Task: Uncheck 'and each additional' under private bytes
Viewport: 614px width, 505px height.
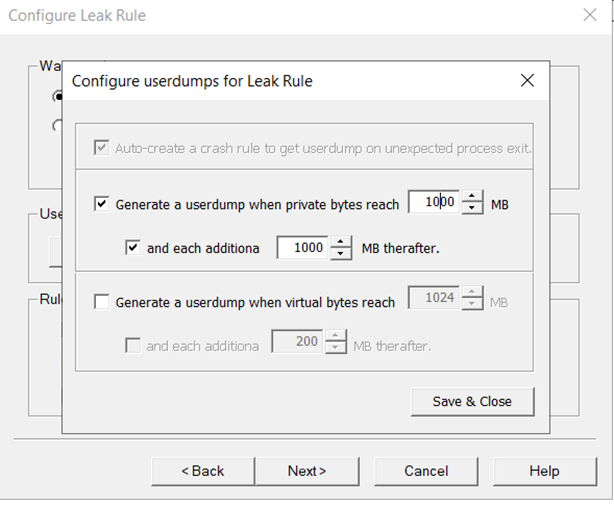Action: tap(133, 248)
